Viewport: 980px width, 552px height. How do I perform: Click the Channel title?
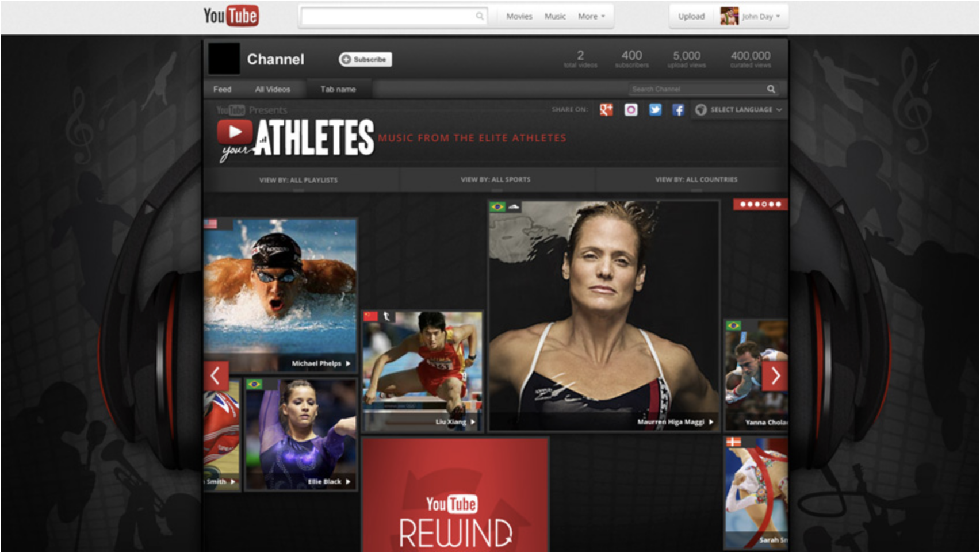[x=275, y=59]
